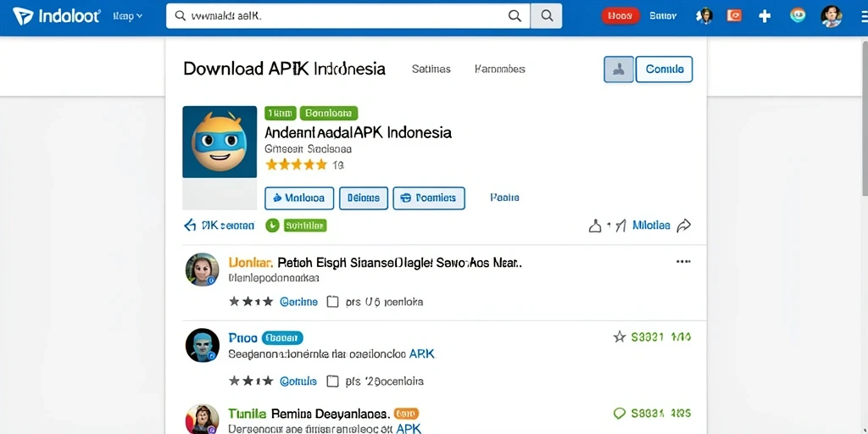The height and width of the screenshot is (434, 868).
Task: Open the avatar of user 'Tunile'
Action: [202, 419]
